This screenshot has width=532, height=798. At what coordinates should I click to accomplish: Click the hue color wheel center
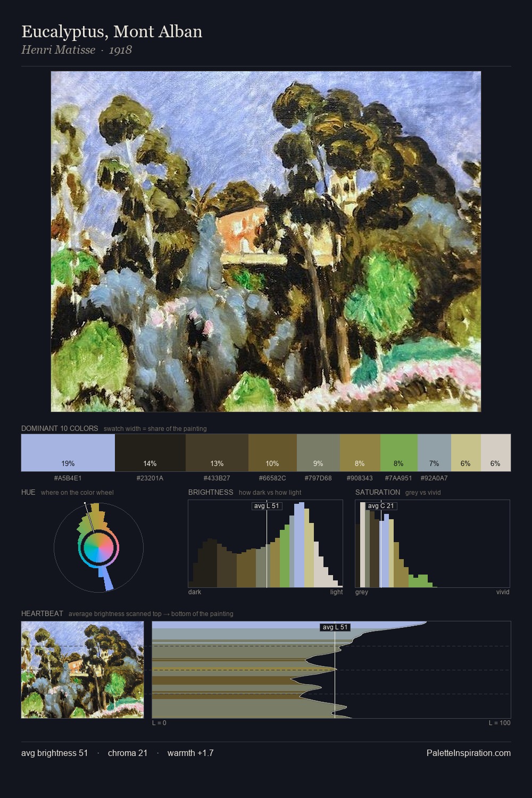click(x=98, y=547)
